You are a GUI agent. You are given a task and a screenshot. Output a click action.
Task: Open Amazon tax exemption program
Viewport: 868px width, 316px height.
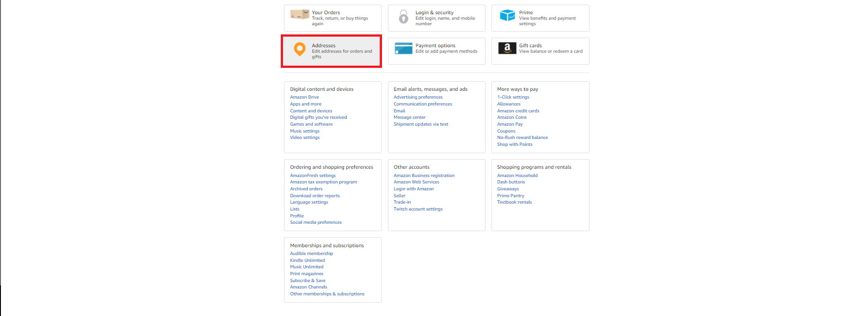click(x=323, y=182)
